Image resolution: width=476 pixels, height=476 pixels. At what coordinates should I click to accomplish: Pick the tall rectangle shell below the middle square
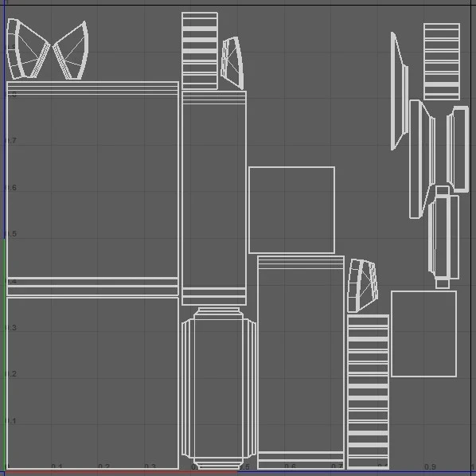coord(301,362)
